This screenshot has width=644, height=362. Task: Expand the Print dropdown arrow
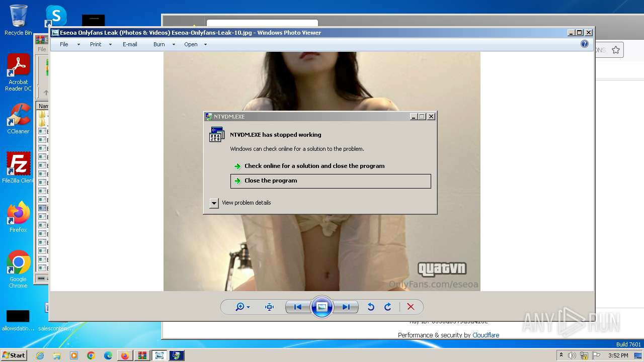[x=110, y=44]
